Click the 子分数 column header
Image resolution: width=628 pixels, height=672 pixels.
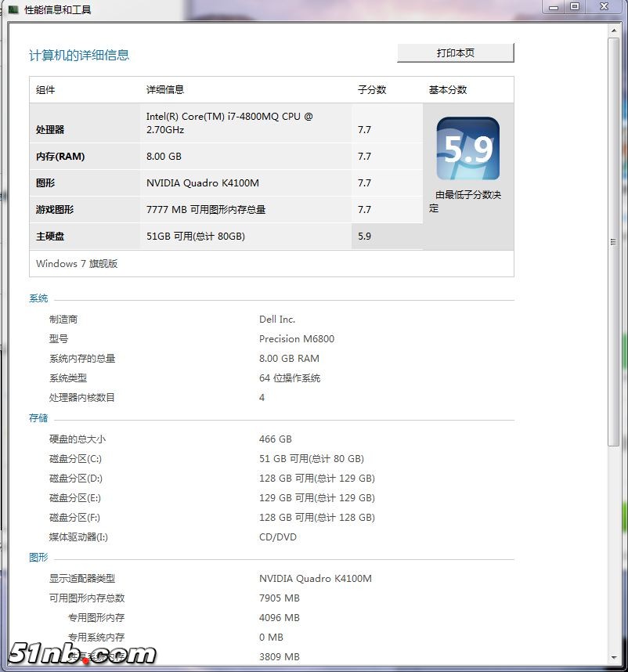[372, 90]
